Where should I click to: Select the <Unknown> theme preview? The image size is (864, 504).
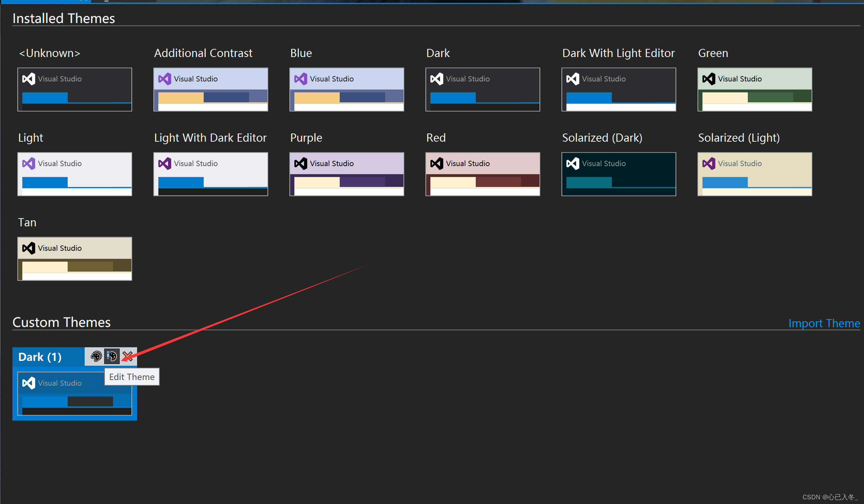(x=75, y=90)
